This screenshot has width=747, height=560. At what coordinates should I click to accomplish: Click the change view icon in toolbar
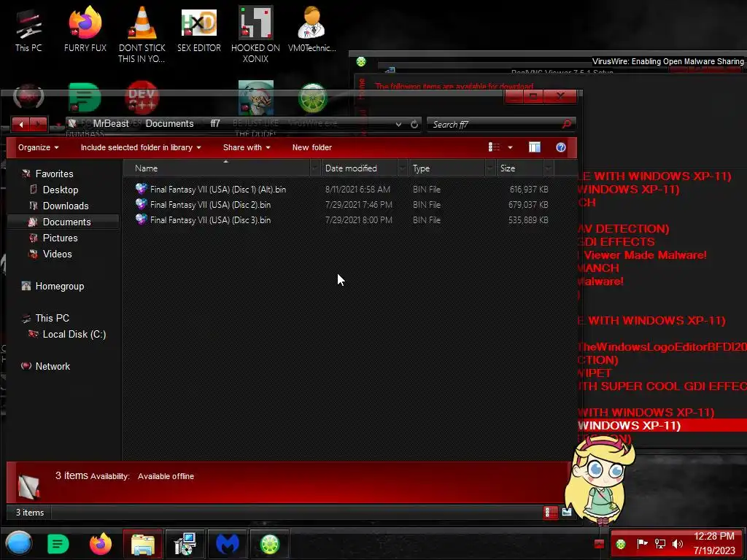(x=494, y=147)
